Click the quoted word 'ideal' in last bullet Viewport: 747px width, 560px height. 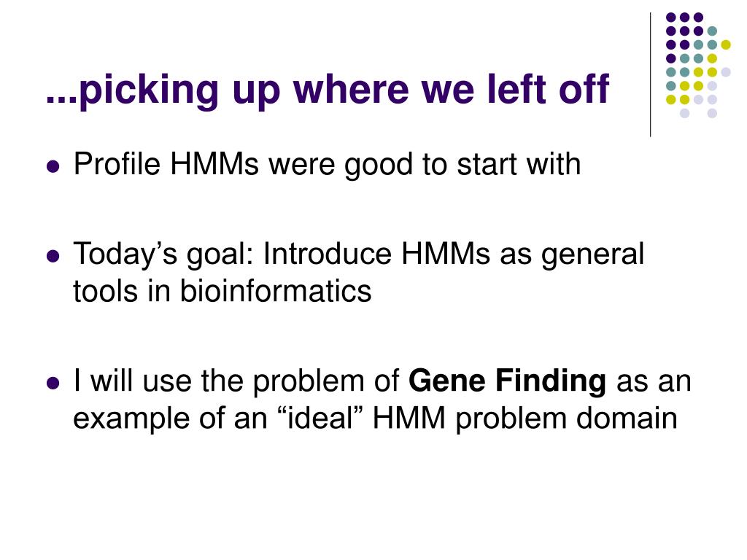(x=319, y=418)
